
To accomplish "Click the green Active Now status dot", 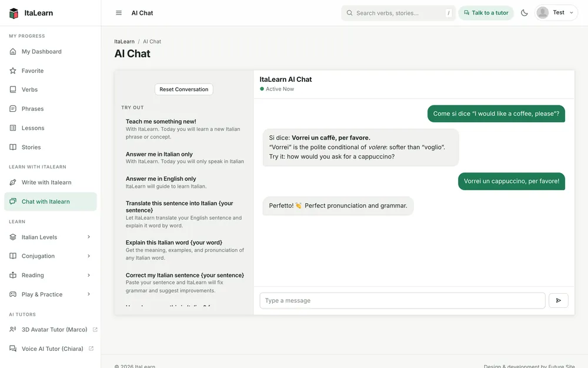I will click(262, 89).
